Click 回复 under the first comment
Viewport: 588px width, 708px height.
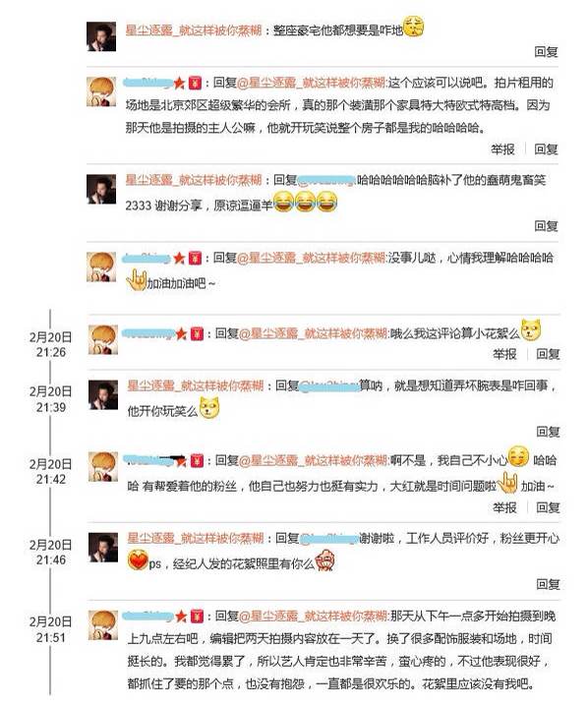[547, 52]
